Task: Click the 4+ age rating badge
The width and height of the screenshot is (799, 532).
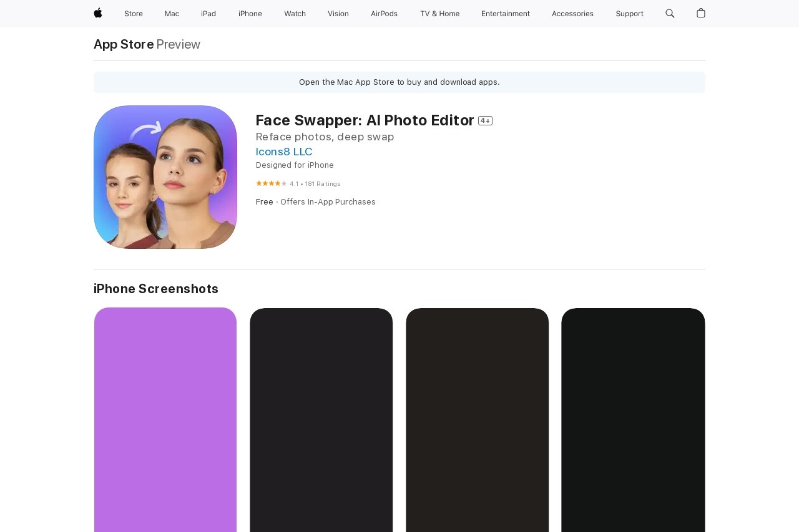Action: pyautogui.click(x=486, y=121)
